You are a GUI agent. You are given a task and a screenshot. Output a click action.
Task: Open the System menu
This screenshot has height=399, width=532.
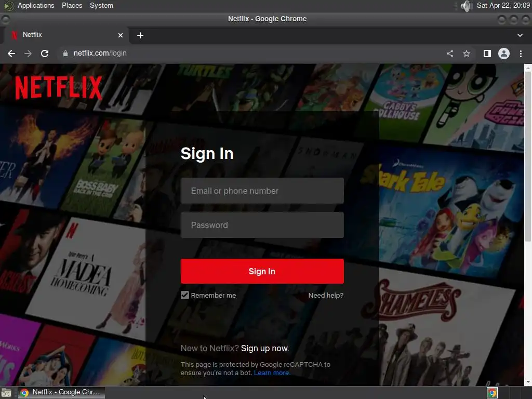101,5
